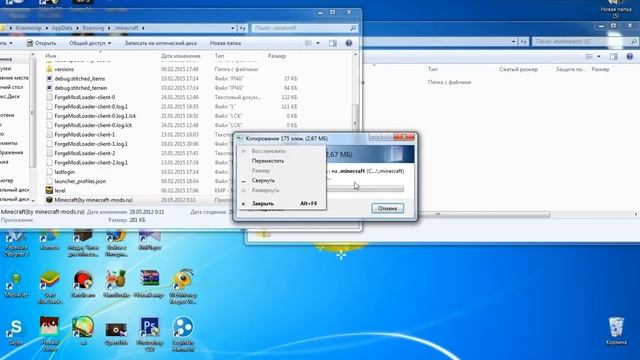
Task: Click the change view icon in the .minecraft window
Action: pos(309,43)
